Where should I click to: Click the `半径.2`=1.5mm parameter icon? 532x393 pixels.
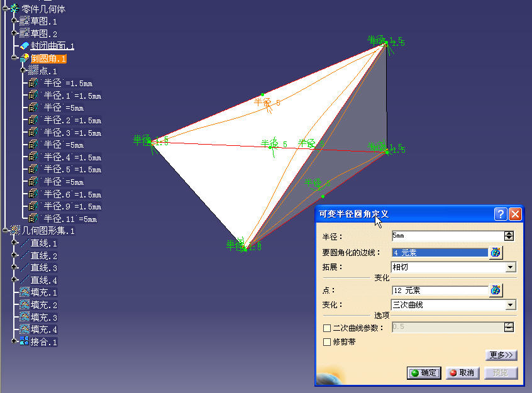[33, 120]
